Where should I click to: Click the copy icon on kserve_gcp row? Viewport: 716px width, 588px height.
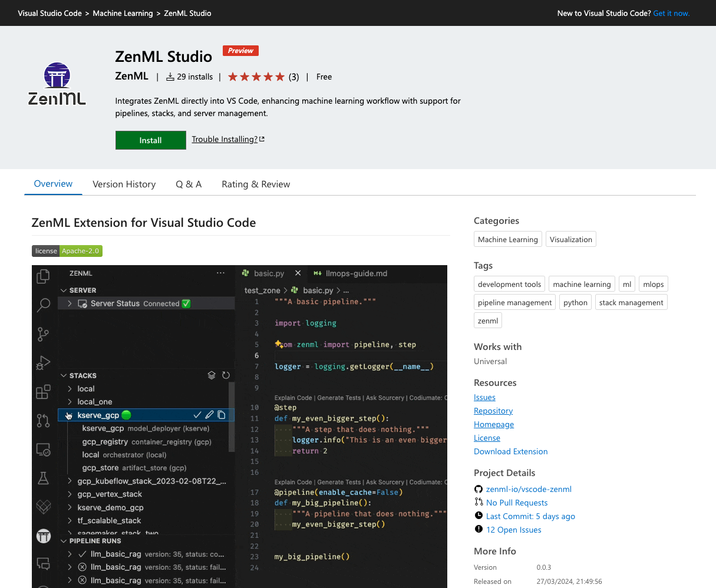click(222, 415)
